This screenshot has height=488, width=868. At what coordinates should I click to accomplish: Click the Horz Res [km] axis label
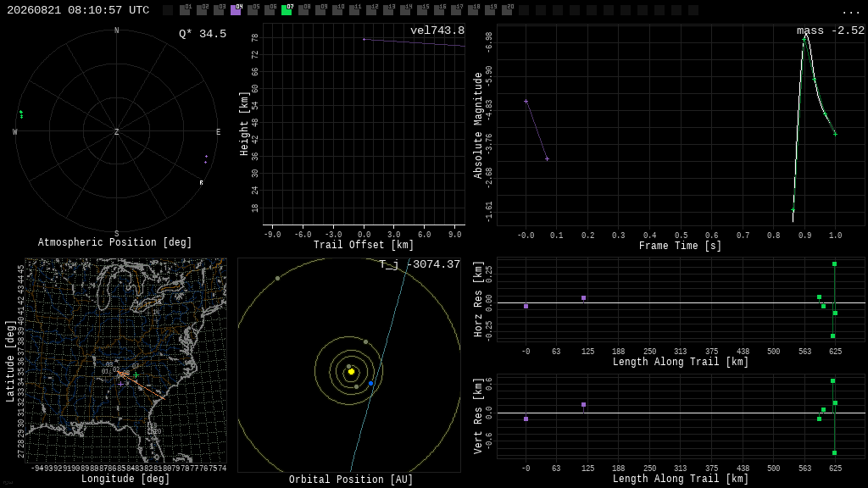pos(478,299)
